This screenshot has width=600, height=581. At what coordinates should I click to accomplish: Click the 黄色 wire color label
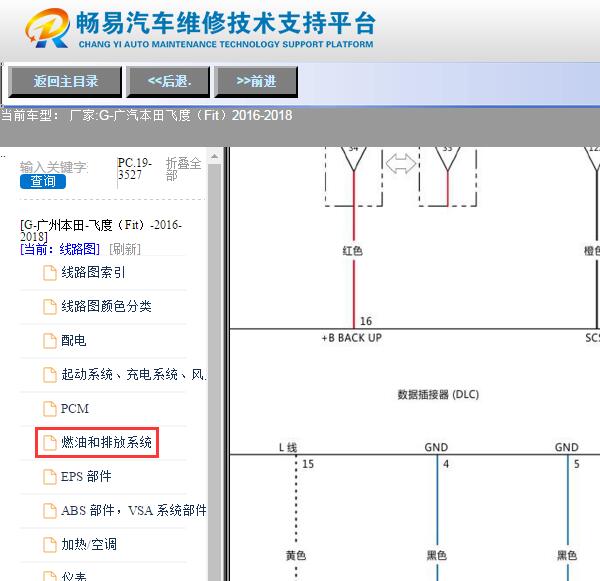[296, 555]
